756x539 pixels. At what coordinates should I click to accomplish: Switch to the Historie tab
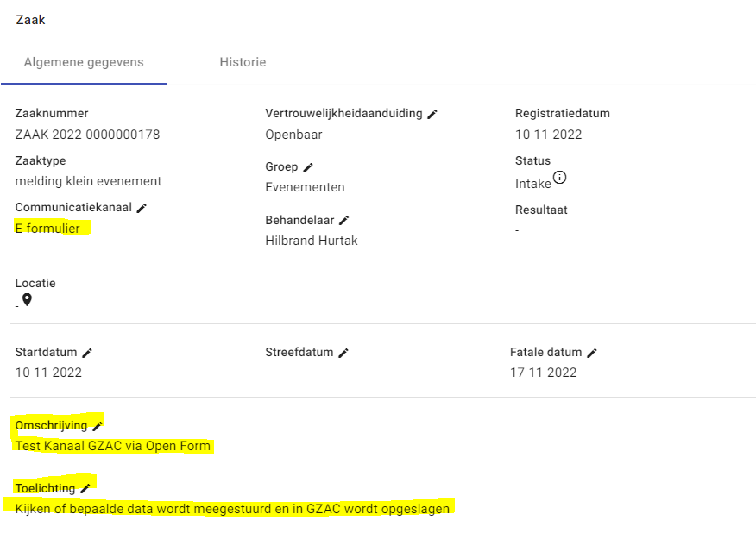[243, 62]
